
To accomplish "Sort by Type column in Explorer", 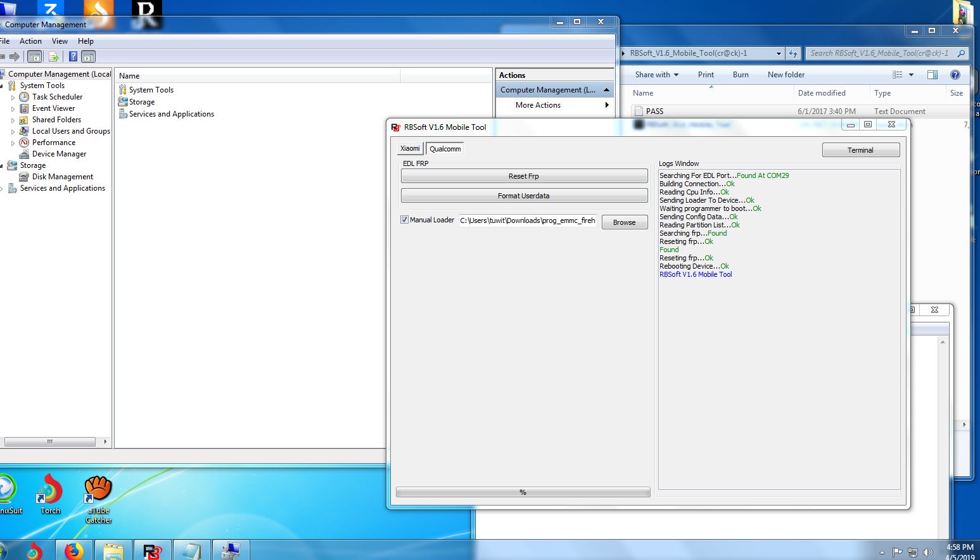I will click(x=882, y=93).
